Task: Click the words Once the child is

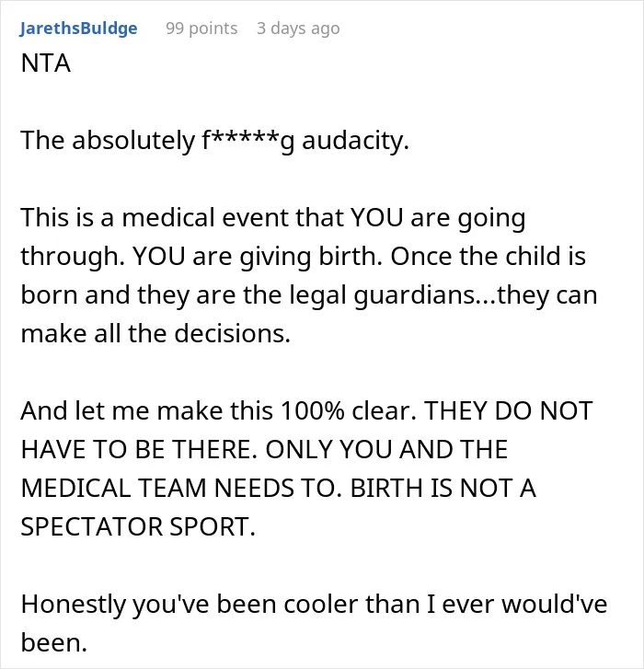Action: tap(488, 257)
